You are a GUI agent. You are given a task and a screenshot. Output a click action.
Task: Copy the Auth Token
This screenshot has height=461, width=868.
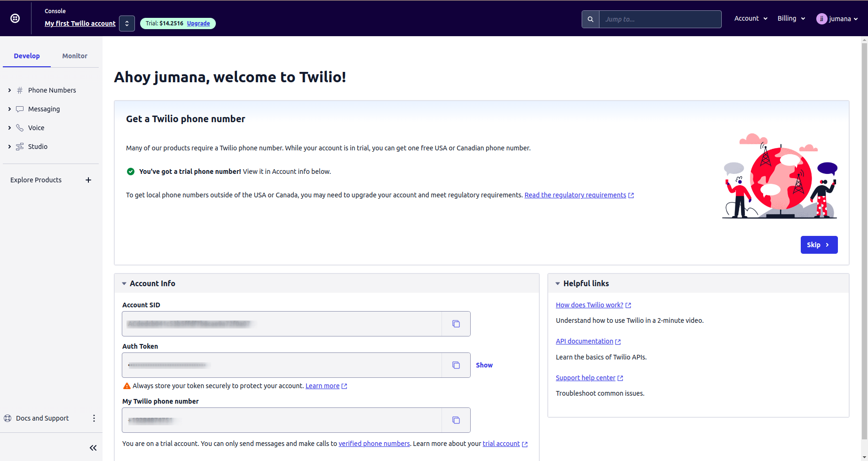point(456,365)
